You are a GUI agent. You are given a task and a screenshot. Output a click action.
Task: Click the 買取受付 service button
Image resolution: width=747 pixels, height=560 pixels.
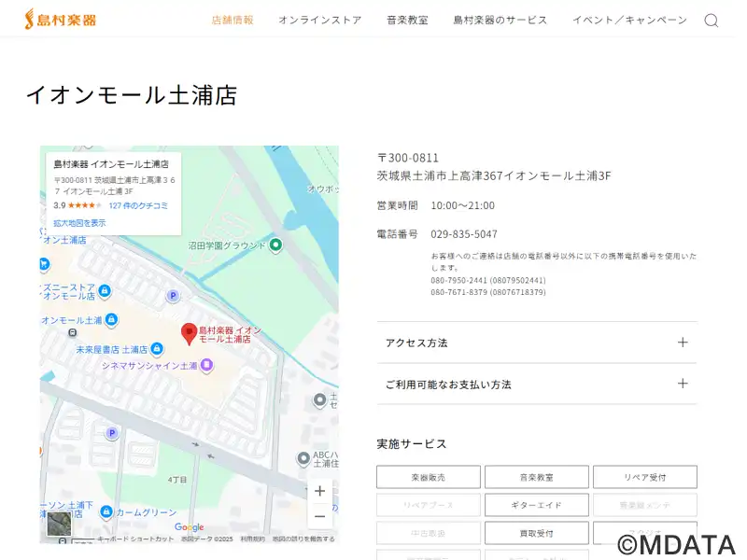tap(537, 533)
